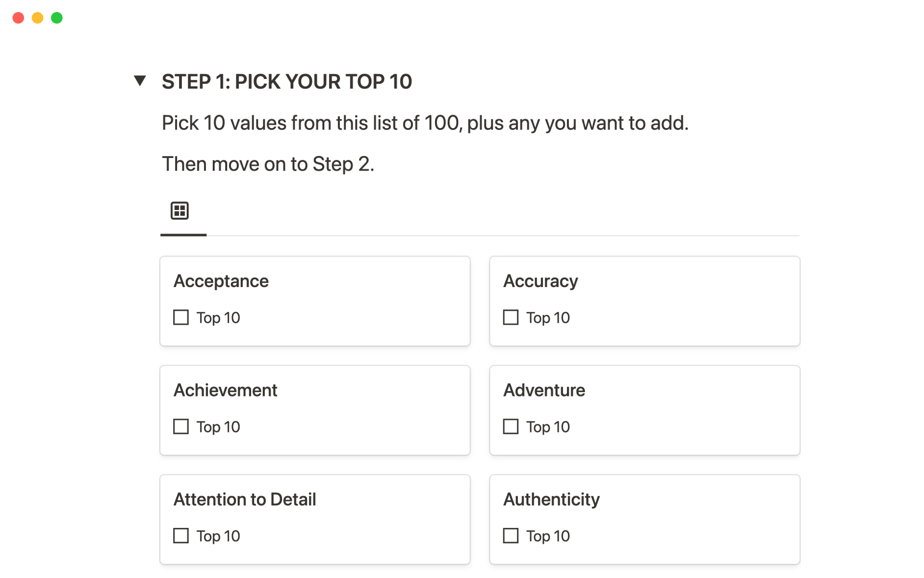Screen dimensions: 924x578
Task: Open the Attention to Detail card
Action: pyautogui.click(x=244, y=499)
